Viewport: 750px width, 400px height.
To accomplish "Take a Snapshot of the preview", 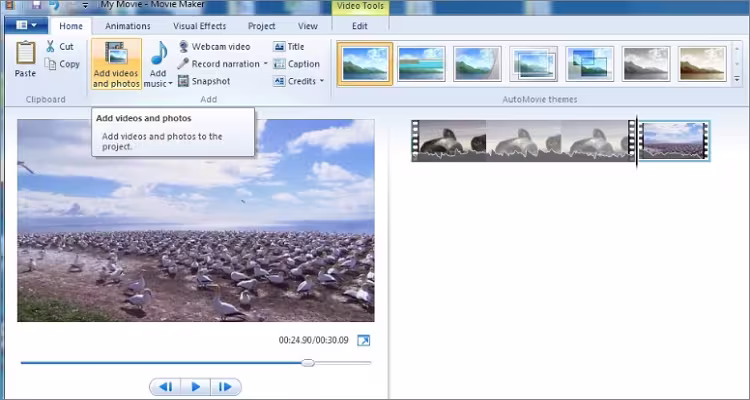I will 204,81.
